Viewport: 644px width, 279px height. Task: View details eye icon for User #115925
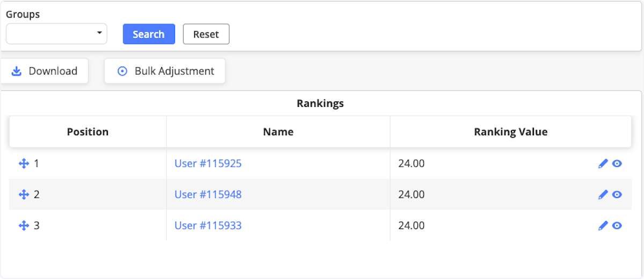pos(617,164)
